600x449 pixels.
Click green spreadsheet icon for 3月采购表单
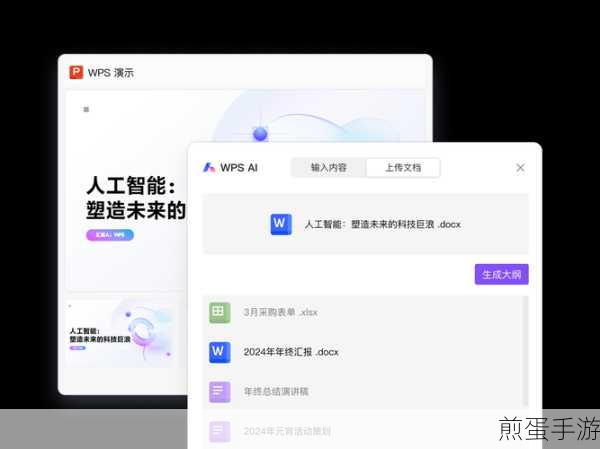[220, 312]
